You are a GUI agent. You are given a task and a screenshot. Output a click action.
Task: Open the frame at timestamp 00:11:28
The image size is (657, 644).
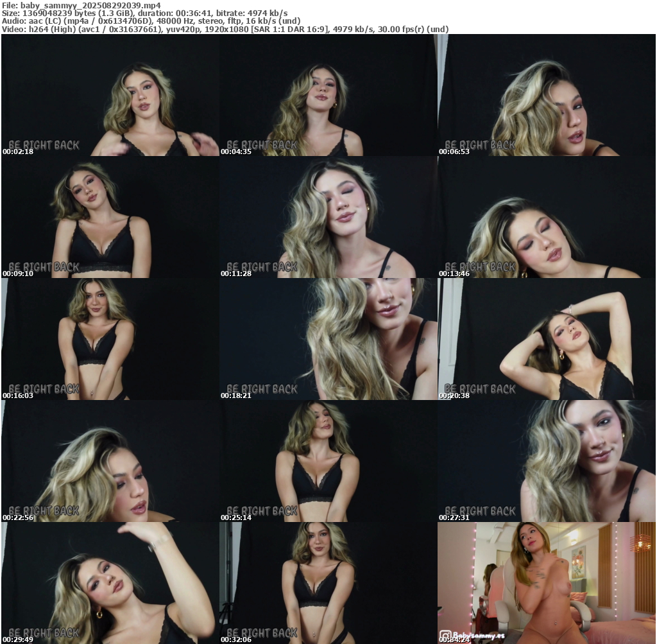click(x=328, y=217)
